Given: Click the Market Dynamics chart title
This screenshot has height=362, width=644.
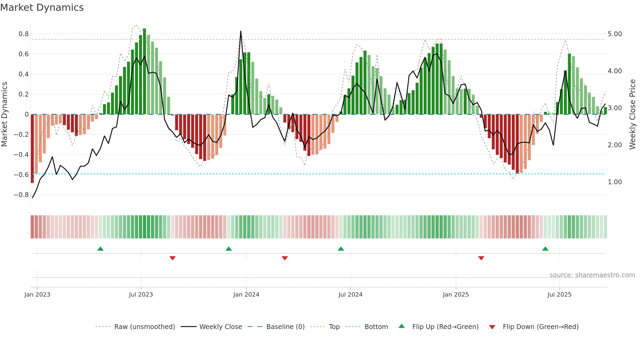Looking at the screenshot, I should (x=42, y=8).
